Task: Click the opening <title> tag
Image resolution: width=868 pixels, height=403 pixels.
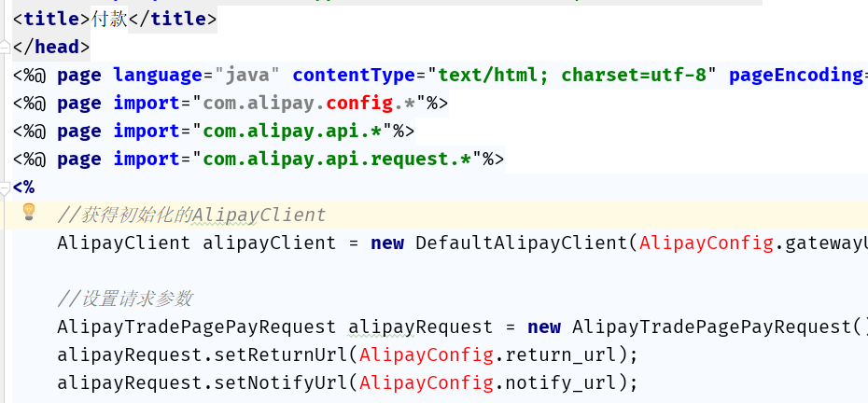Action: click(x=51, y=20)
